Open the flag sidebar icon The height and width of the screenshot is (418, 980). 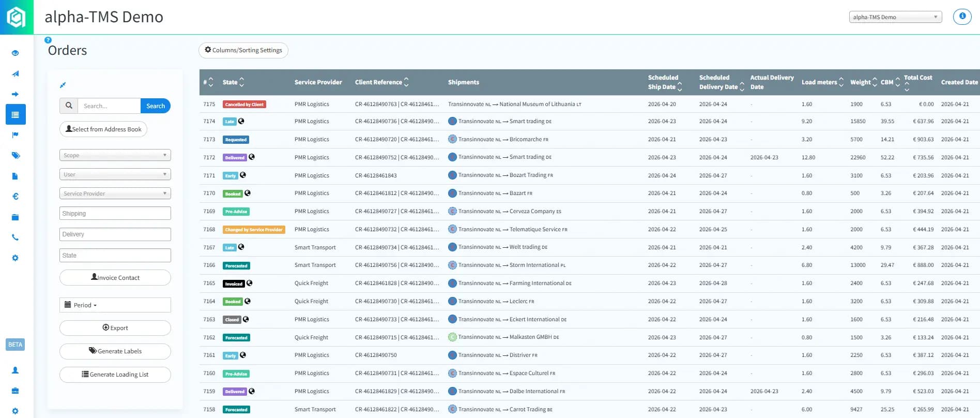(x=16, y=135)
